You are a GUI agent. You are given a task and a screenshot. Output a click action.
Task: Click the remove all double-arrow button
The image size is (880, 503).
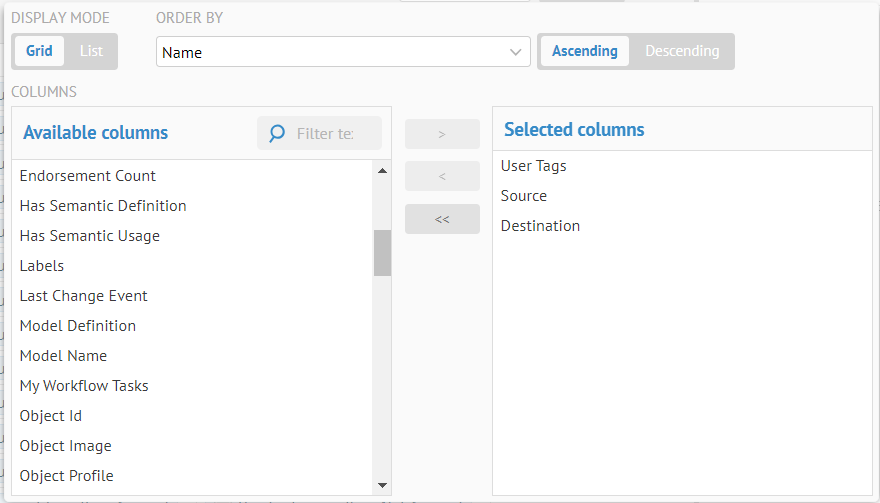pos(442,219)
